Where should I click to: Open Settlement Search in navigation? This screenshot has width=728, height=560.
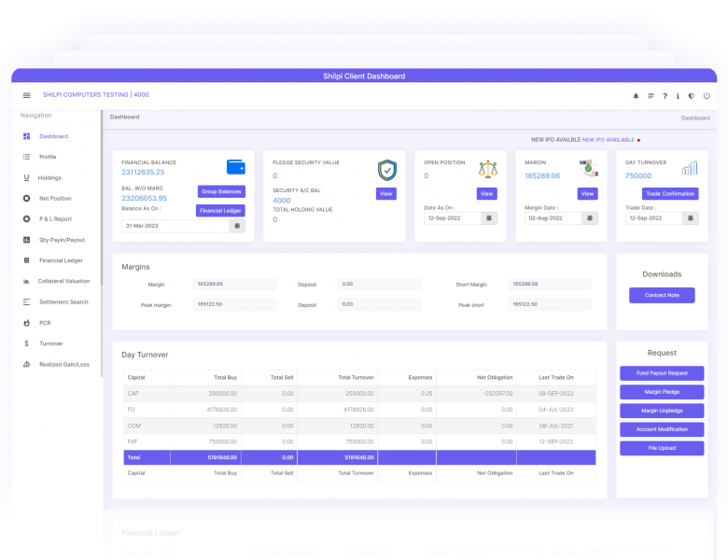[63, 301]
